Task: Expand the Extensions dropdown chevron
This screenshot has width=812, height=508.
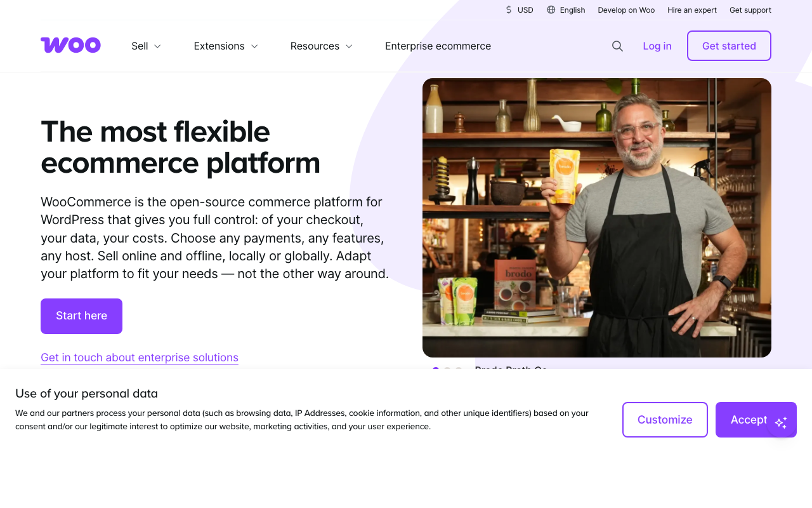Action: (x=254, y=46)
